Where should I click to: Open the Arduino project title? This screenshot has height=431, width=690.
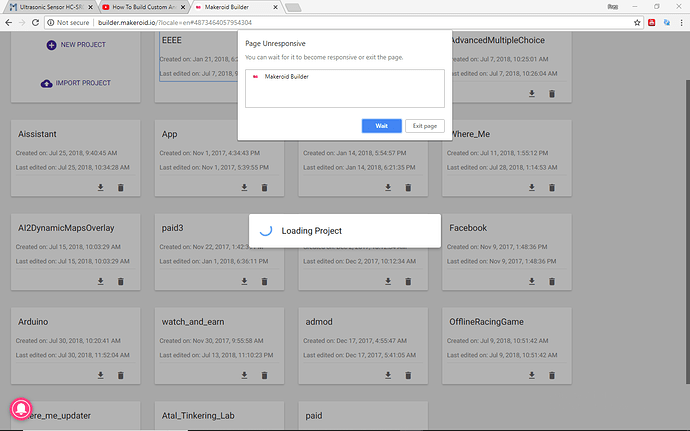(33, 322)
